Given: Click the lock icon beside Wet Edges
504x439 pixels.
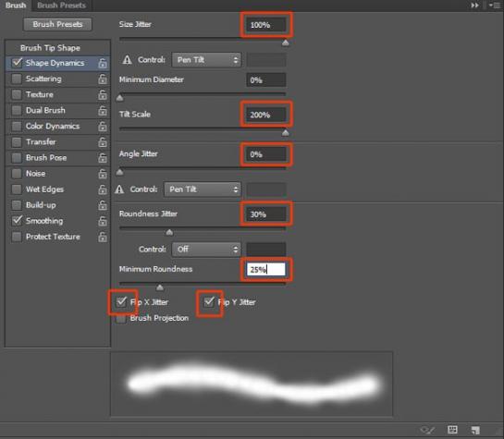Looking at the screenshot, I should point(103,189).
